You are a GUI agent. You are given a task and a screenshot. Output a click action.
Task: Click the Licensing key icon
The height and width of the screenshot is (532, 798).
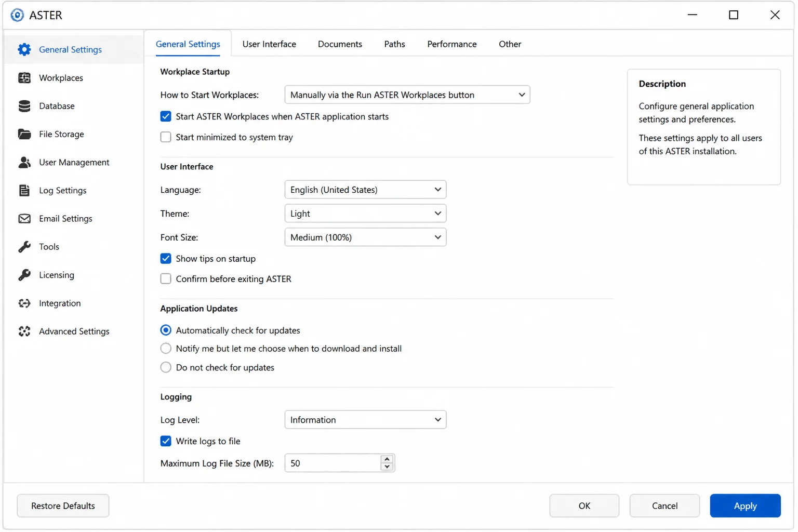coord(24,275)
